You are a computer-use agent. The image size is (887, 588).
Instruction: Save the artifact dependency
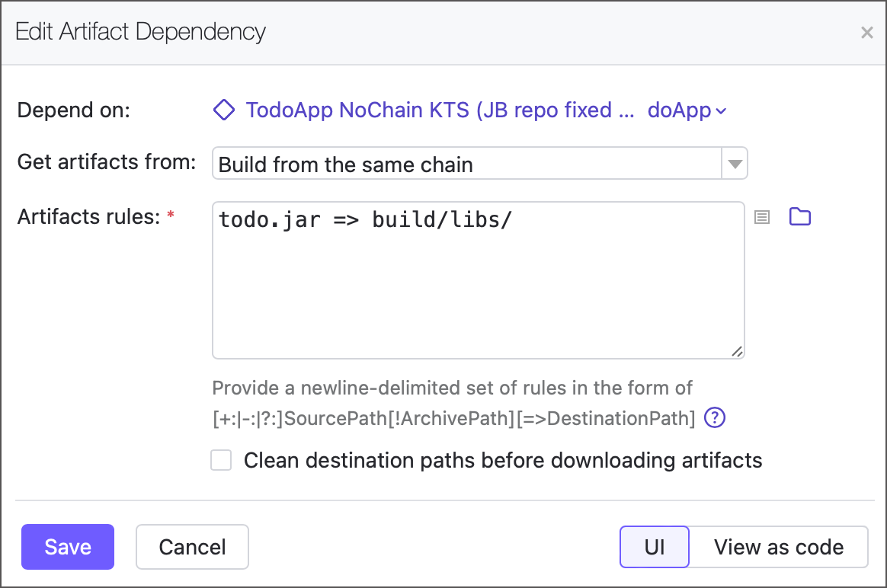pyautogui.click(x=68, y=547)
